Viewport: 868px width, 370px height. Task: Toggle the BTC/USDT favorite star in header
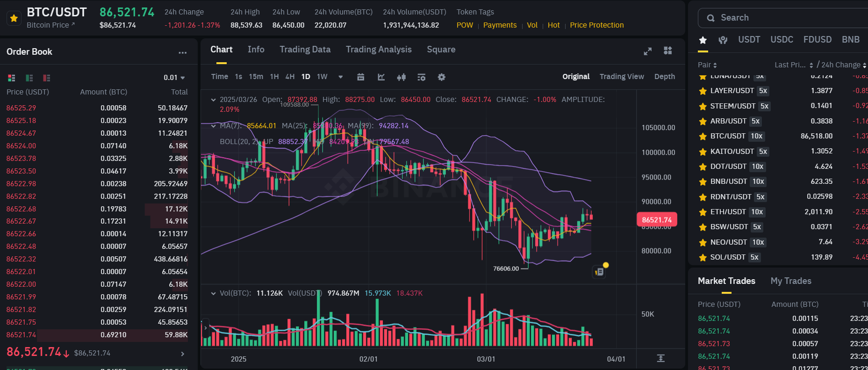14,18
